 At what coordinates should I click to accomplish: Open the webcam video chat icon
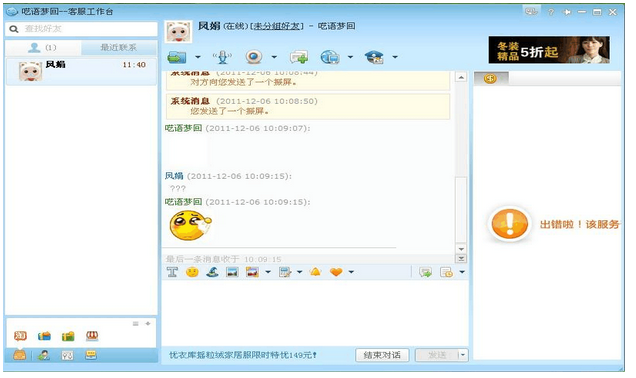(x=254, y=57)
